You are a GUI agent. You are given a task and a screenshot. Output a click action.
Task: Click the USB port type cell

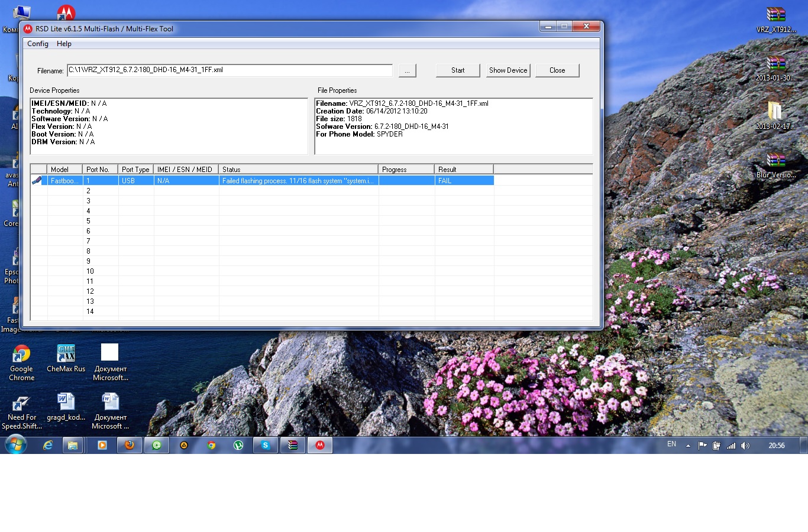click(x=136, y=181)
